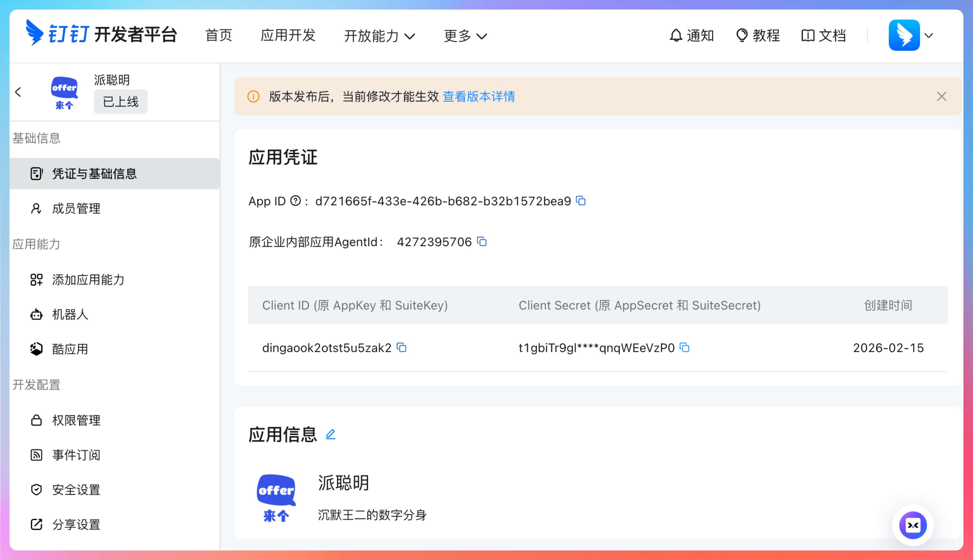
Task: Copy the Client Secret value
Action: (x=685, y=347)
